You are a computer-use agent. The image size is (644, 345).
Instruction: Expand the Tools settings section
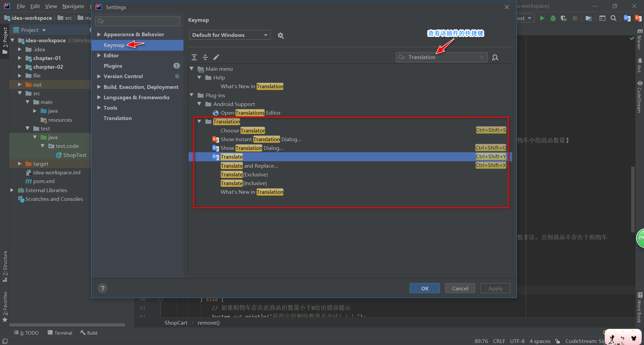(x=99, y=108)
